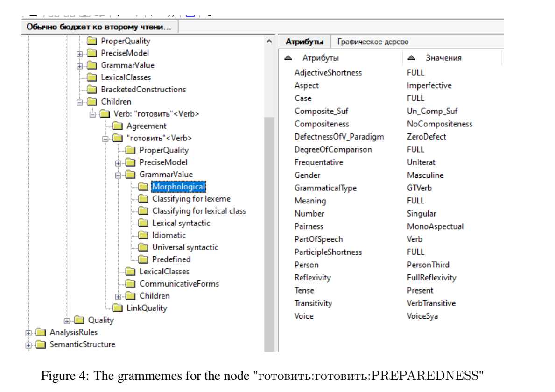
Task: Select the Quality tree item label
Action: (101, 320)
